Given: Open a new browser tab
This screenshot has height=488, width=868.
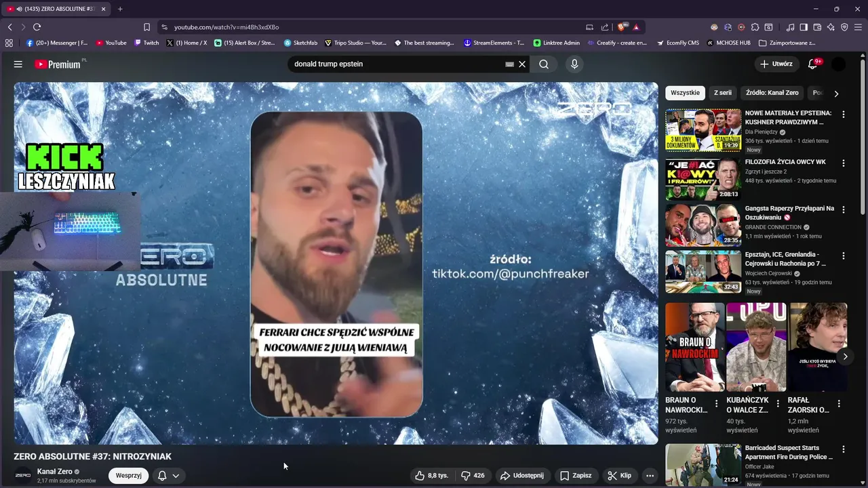Looking at the screenshot, I should [x=120, y=9].
